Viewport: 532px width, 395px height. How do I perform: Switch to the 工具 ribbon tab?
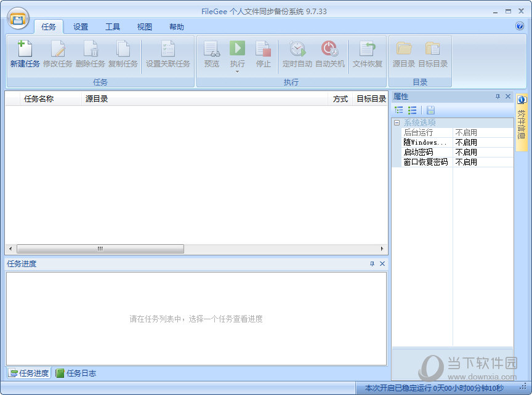pyautogui.click(x=113, y=27)
